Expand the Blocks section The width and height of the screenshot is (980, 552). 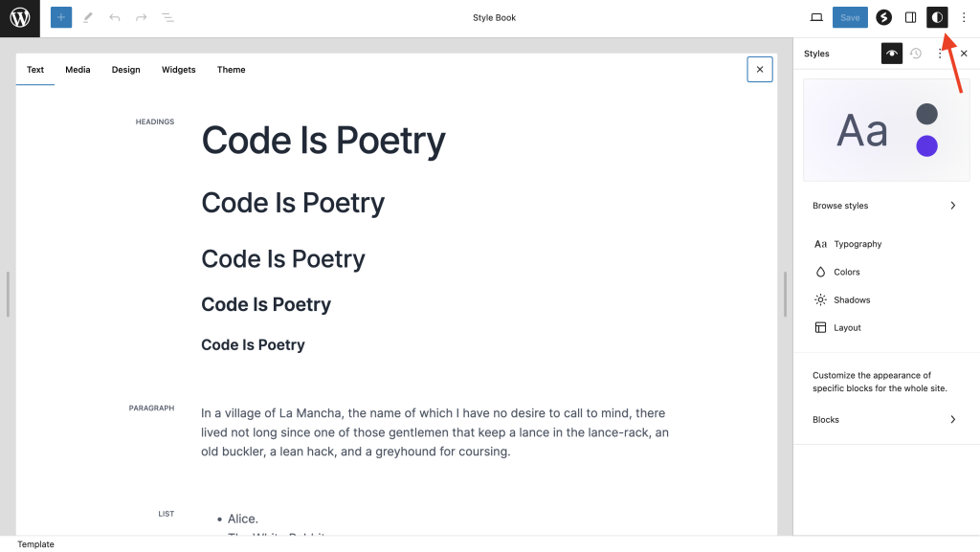[x=952, y=419]
